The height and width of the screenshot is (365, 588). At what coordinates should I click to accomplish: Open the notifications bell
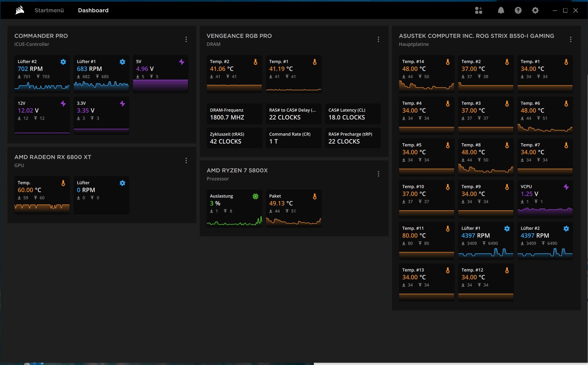(501, 10)
